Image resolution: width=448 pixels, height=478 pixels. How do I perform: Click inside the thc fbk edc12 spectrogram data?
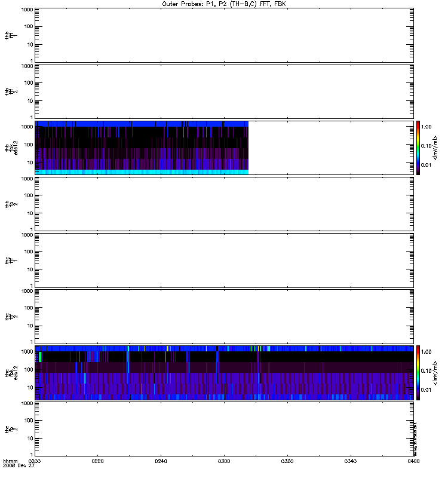click(224, 373)
